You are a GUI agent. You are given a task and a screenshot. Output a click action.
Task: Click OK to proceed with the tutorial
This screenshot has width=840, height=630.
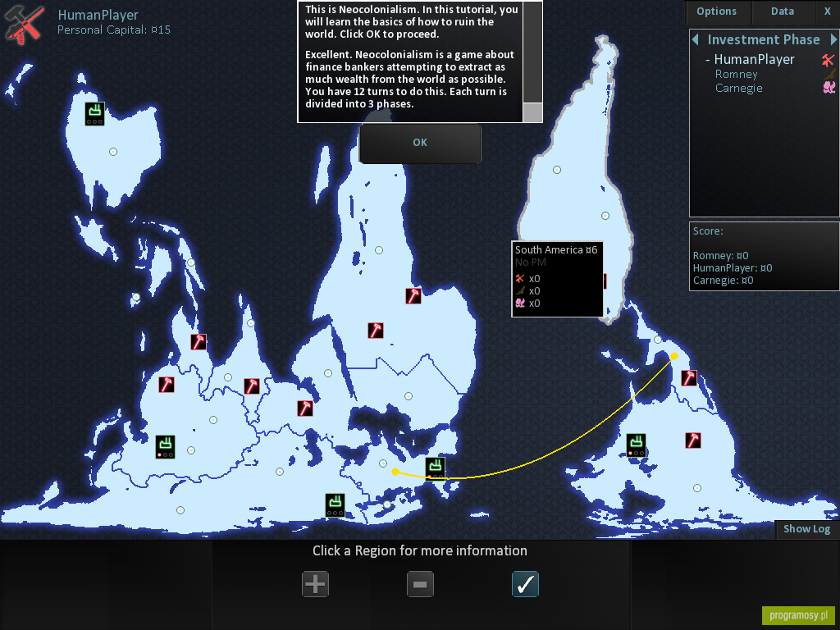tap(420, 143)
